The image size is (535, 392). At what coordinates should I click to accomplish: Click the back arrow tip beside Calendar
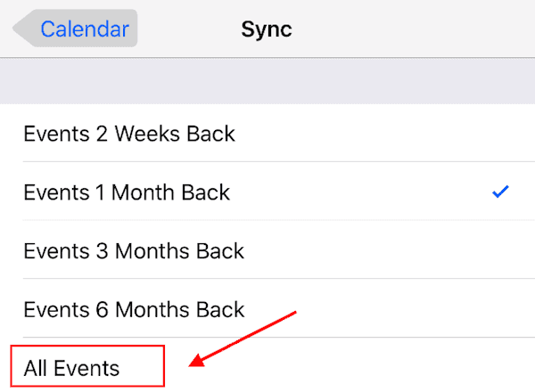[17, 29]
